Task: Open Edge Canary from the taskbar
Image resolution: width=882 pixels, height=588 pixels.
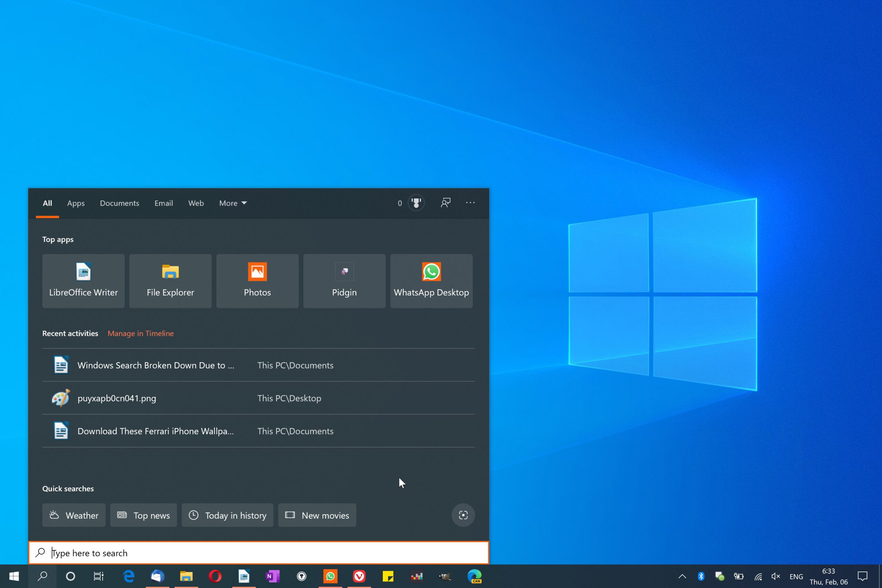Action: point(474,576)
